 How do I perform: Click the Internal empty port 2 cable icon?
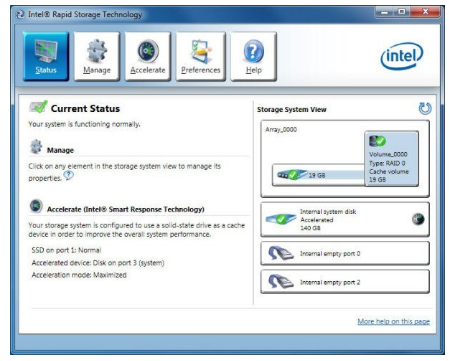(281, 282)
